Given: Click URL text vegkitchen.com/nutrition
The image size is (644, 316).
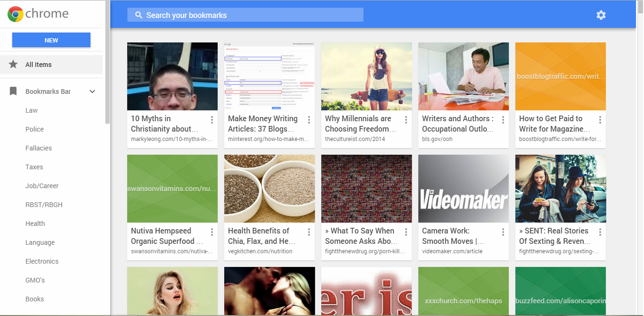Looking at the screenshot, I should (x=260, y=251).
